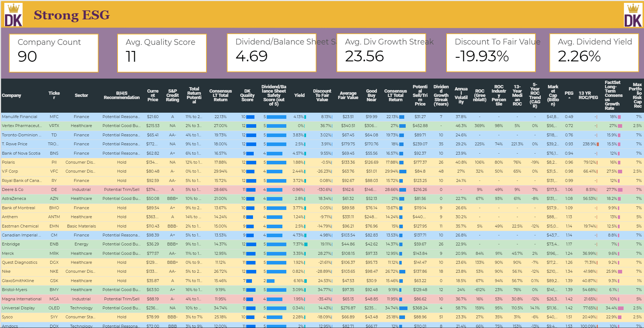Click the Avg. Div Growth Streak card

pyautogui.click(x=381, y=53)
